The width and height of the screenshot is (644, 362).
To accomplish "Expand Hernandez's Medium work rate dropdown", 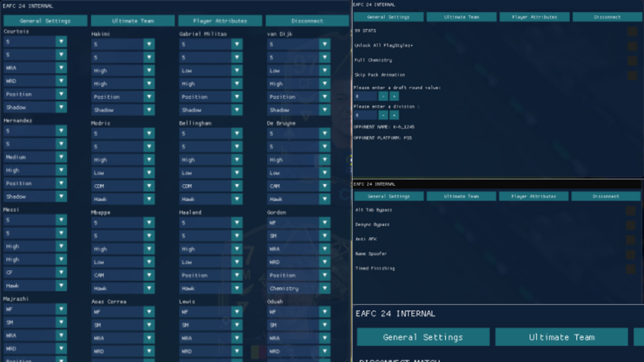I will [x=61, y=157].
